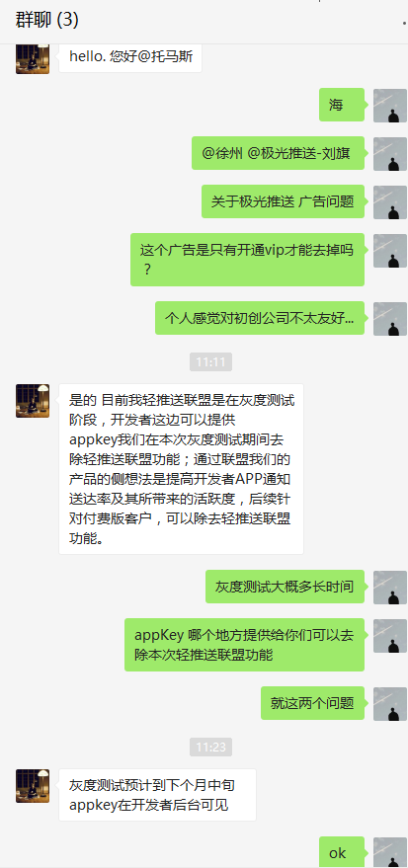The width and height of the screenshot is (408, 868).
Task: Click sender avatar beside '灰度测试预计到下个月中旬' message
Action: click(33, 785)
